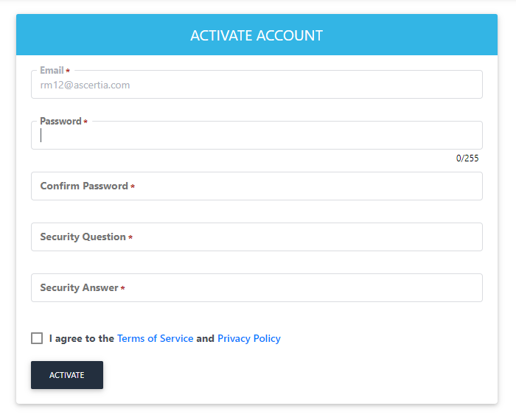Click the red asterisk beside Password label
516x420 pixels.
point(86,122)
